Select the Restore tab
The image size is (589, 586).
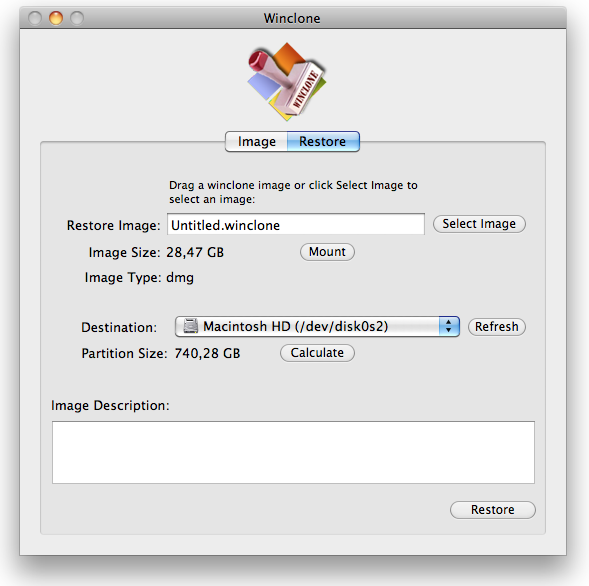pos(323,142)
